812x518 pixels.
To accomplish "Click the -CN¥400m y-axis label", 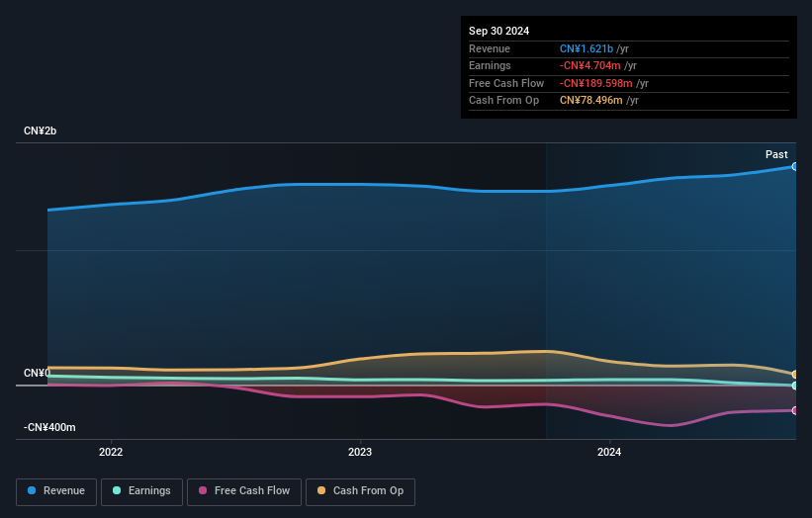I will click(49, 427).
